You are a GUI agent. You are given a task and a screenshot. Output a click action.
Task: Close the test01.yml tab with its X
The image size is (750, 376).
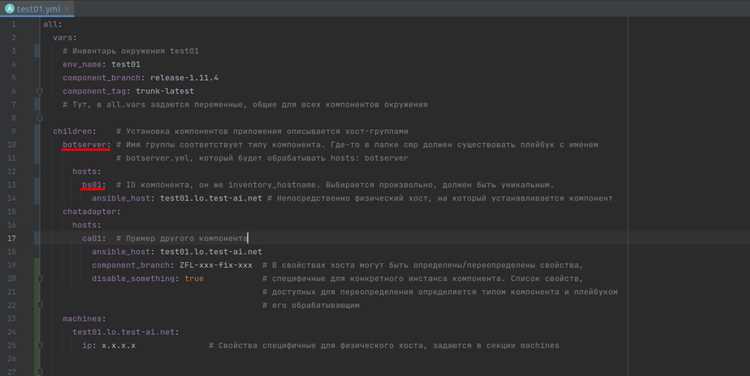click(x=66, y=9)
